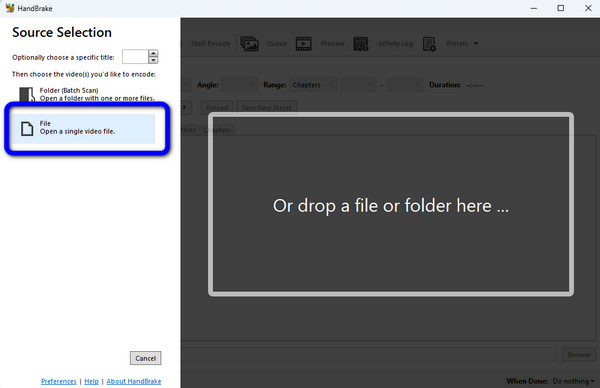Open the Help link
The height and width of the screenshot is (388, 600).
[91, 381]
